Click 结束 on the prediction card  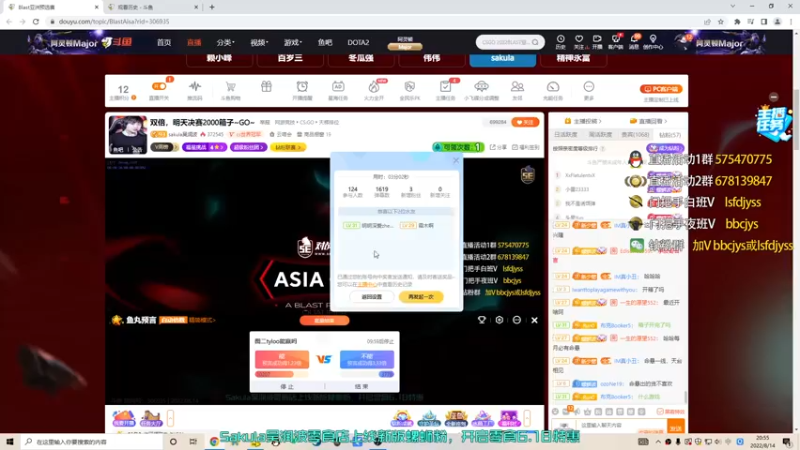[x=361, y=387]
